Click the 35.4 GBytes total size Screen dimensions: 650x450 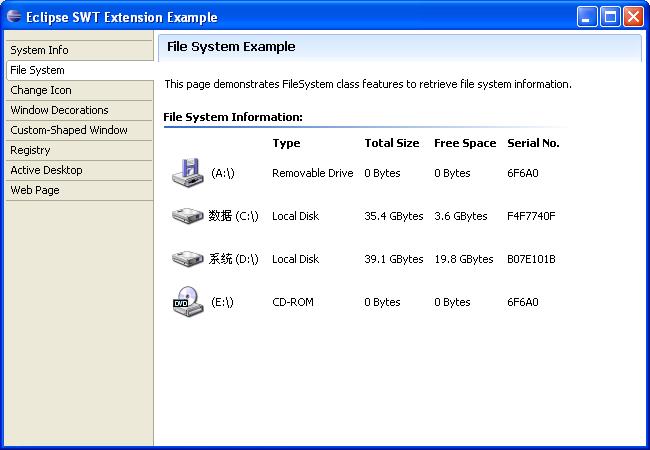coord(394,216)
